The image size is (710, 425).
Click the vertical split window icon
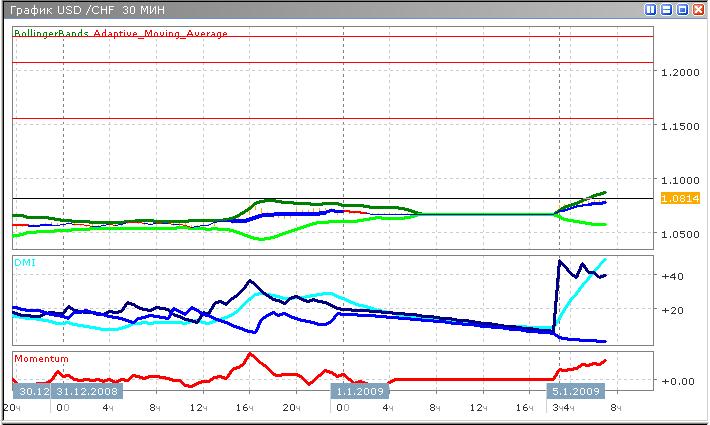coord(651,9)
